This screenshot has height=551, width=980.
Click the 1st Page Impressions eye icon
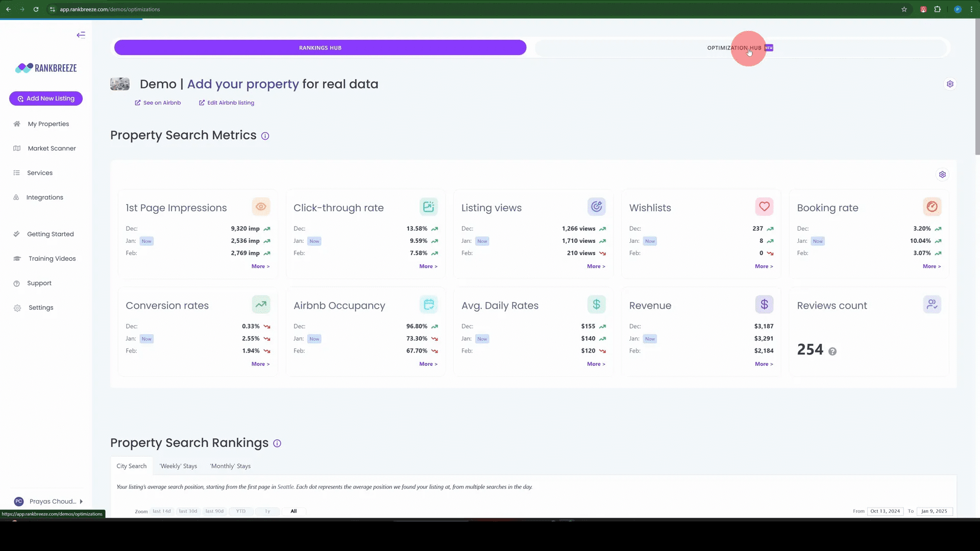[261, 207]
